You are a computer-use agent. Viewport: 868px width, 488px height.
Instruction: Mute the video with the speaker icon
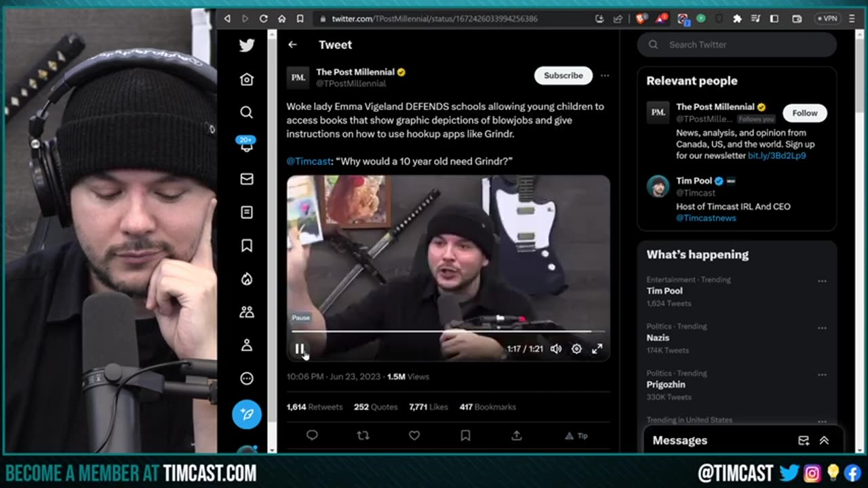[x=556, y=348]
